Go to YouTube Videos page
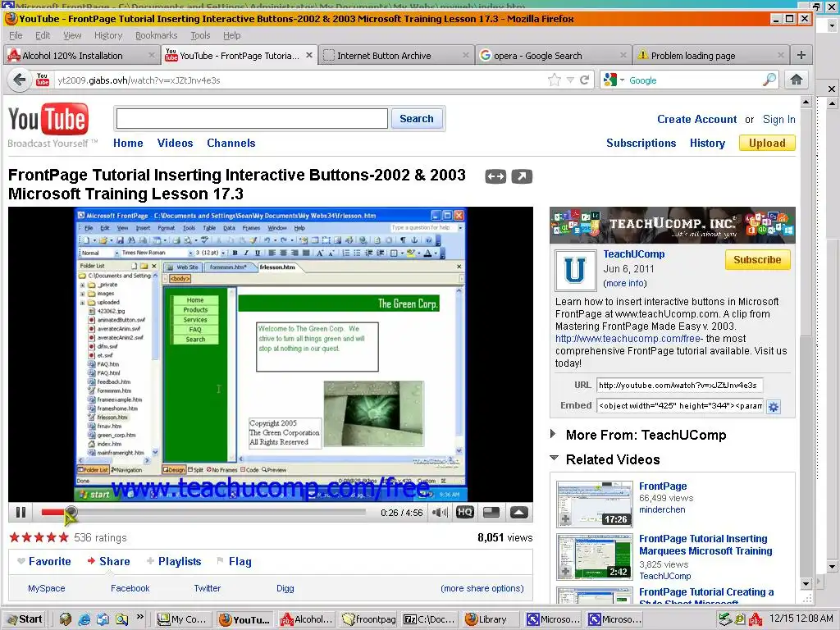The image size is (840, 630). (175, 143)
